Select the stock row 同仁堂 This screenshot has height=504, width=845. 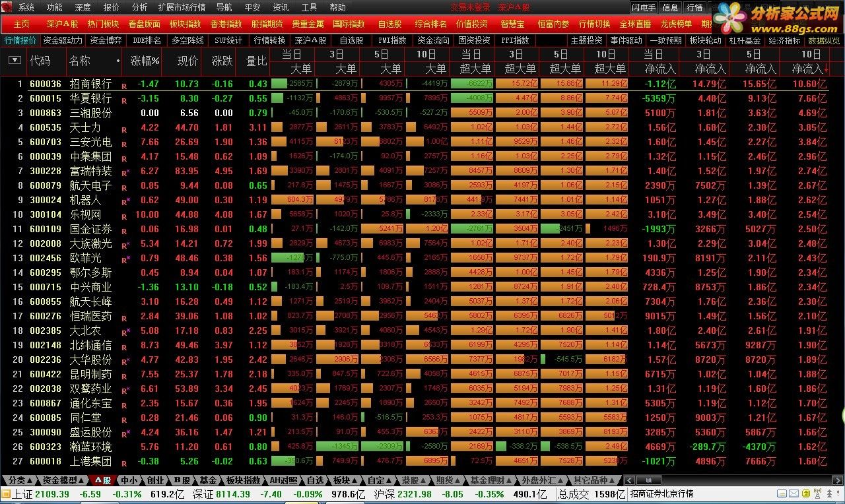coord(422,418)
